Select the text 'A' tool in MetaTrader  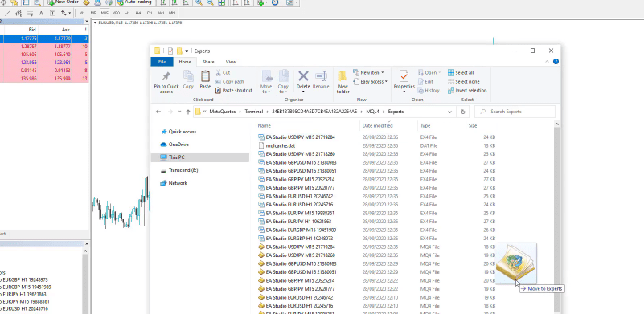click(x=41, y=13)
